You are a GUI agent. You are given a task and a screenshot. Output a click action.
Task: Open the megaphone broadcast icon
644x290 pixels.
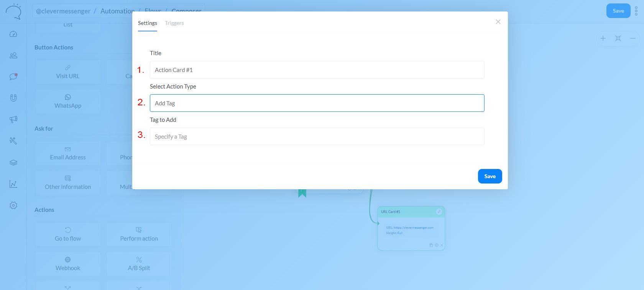[x=13, y=120]
